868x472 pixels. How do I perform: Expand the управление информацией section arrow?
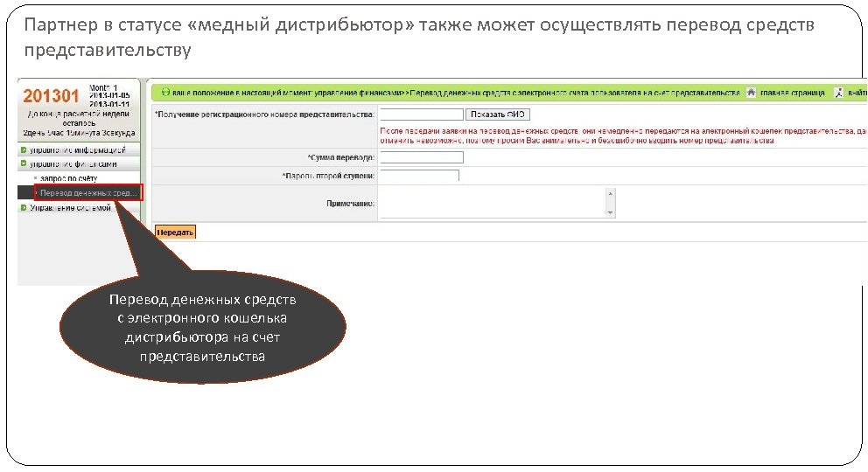click(24, 149)
